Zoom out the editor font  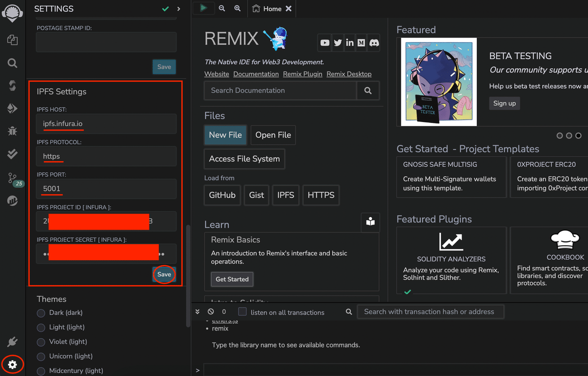(222, 8)
